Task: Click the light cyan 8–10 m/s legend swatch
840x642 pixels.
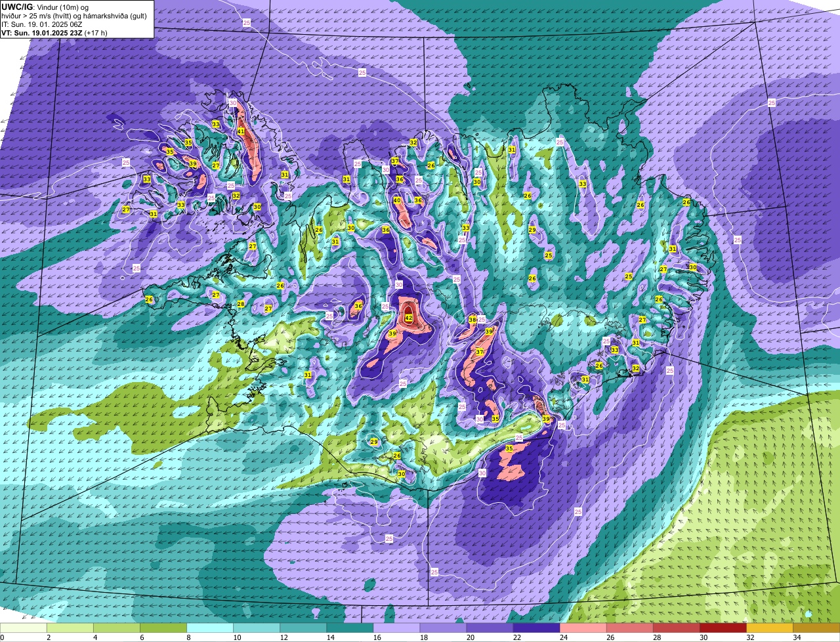Action: point(210,628)
